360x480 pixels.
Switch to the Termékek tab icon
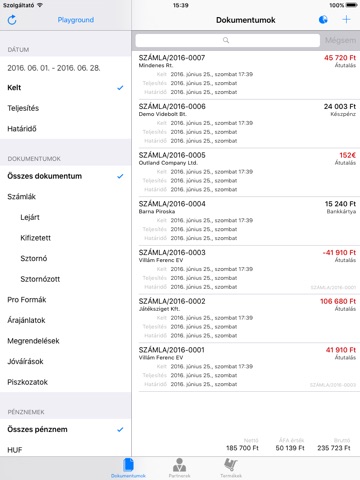click(x=231, y=465)
